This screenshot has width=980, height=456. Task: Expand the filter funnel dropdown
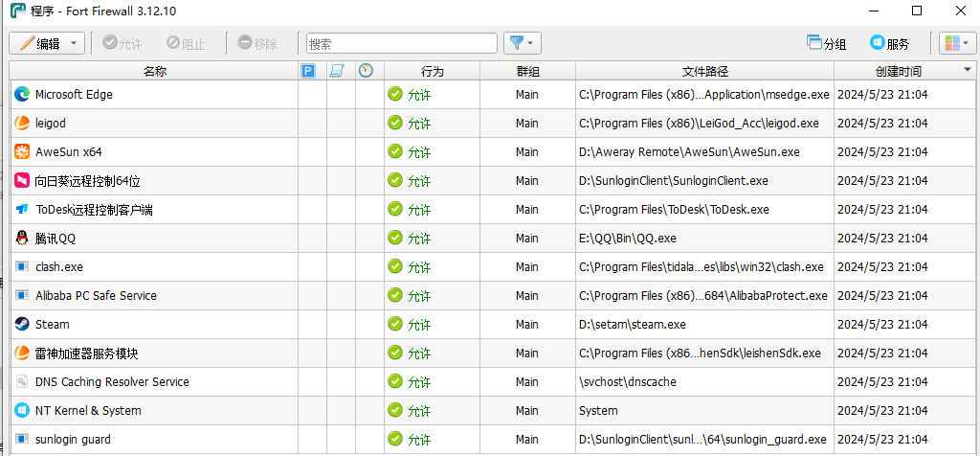click(x=523, y=43)
